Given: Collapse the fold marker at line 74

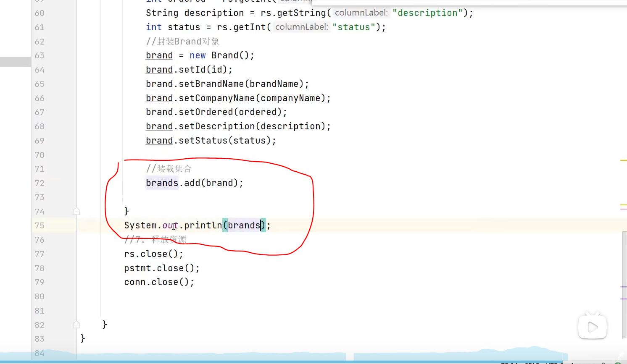Looking at the screenshot, I should (x=76, y=211).
